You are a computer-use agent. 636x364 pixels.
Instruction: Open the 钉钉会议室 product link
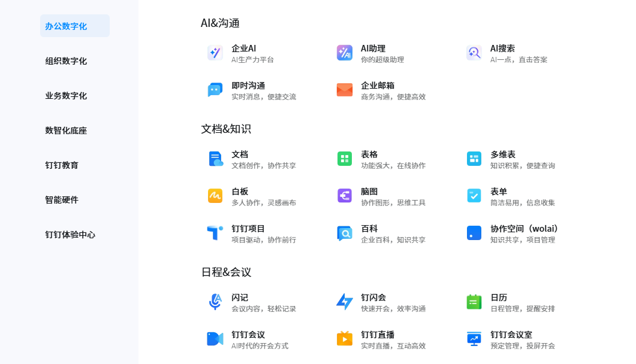click(x=511, y=335)
